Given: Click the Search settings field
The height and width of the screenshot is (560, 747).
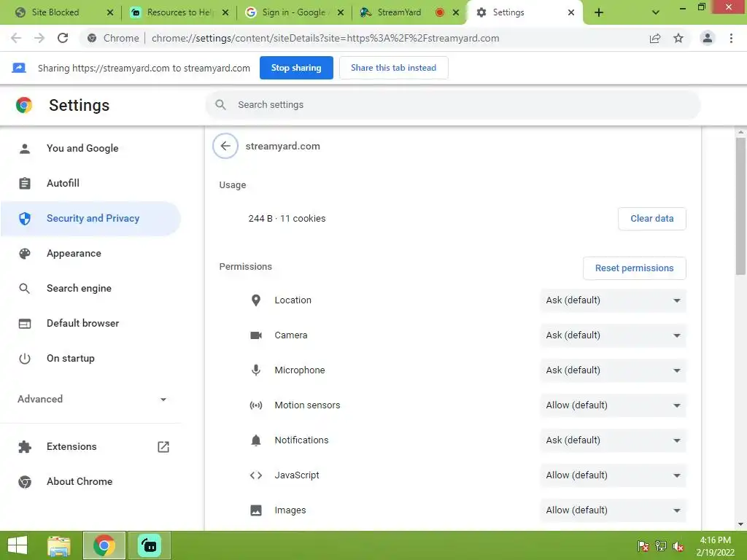Looking at the screenshot, I should [452, 105].
